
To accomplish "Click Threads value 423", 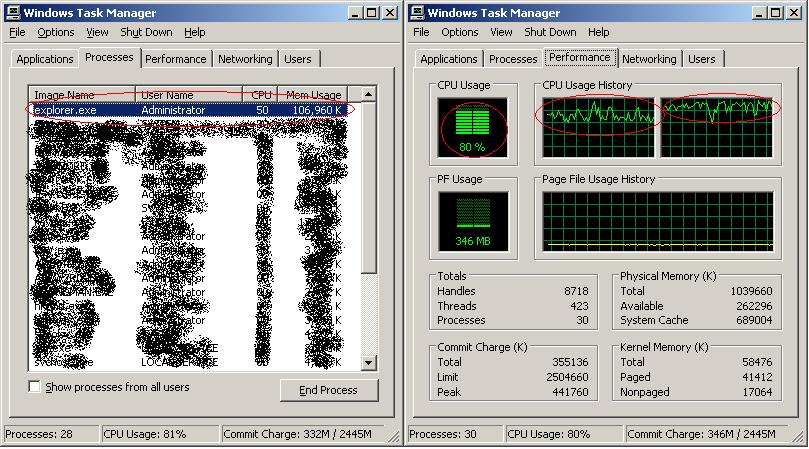I will click(579, 306).
